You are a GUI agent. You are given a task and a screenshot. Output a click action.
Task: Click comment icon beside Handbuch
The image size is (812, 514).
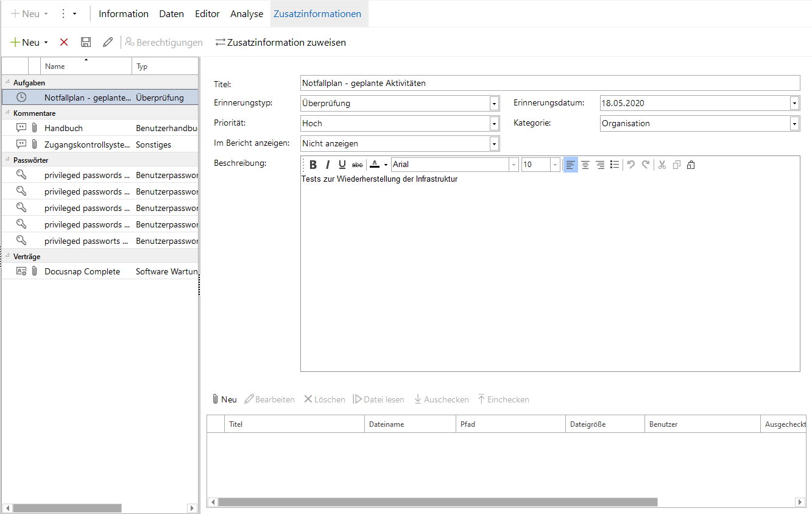[x=21, y=128]
